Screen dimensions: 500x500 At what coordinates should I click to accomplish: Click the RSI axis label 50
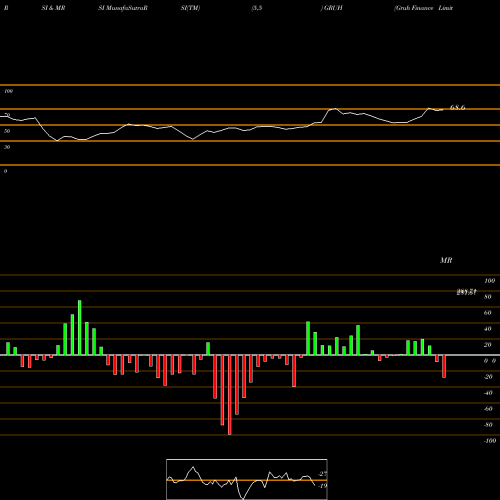click(x=7, y=131)
